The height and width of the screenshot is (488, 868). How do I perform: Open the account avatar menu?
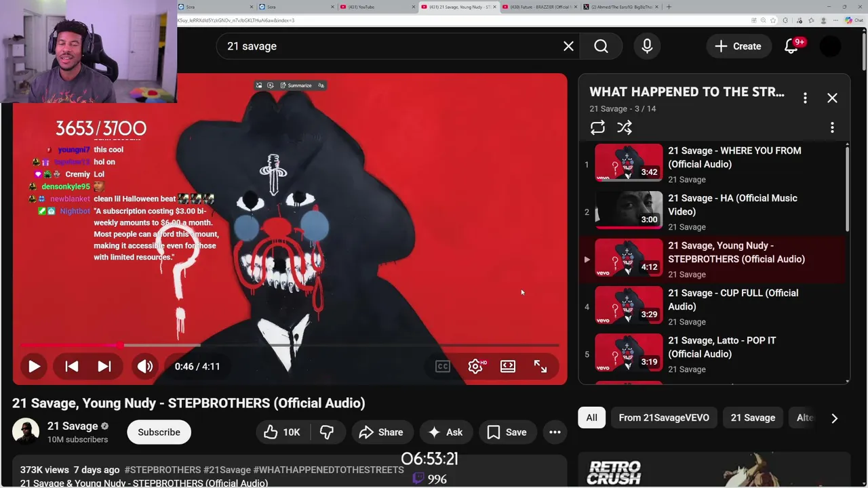(x=830, y=46)
